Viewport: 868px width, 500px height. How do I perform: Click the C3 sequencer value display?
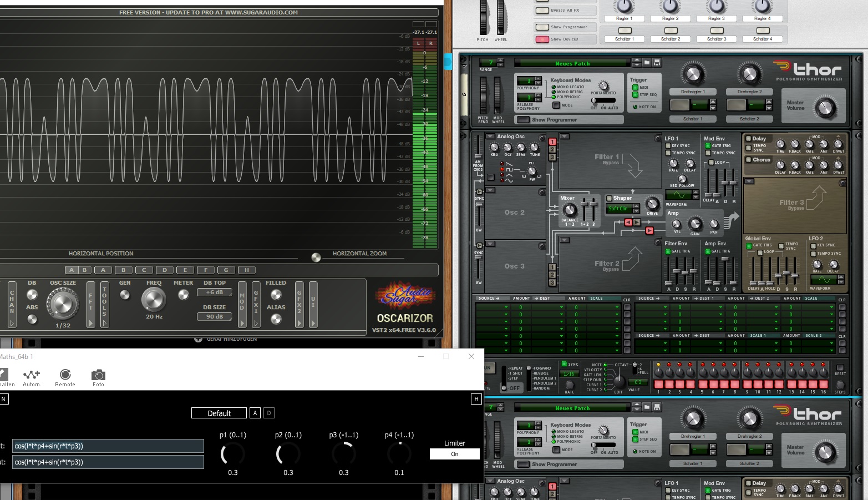tap(638, 382)
